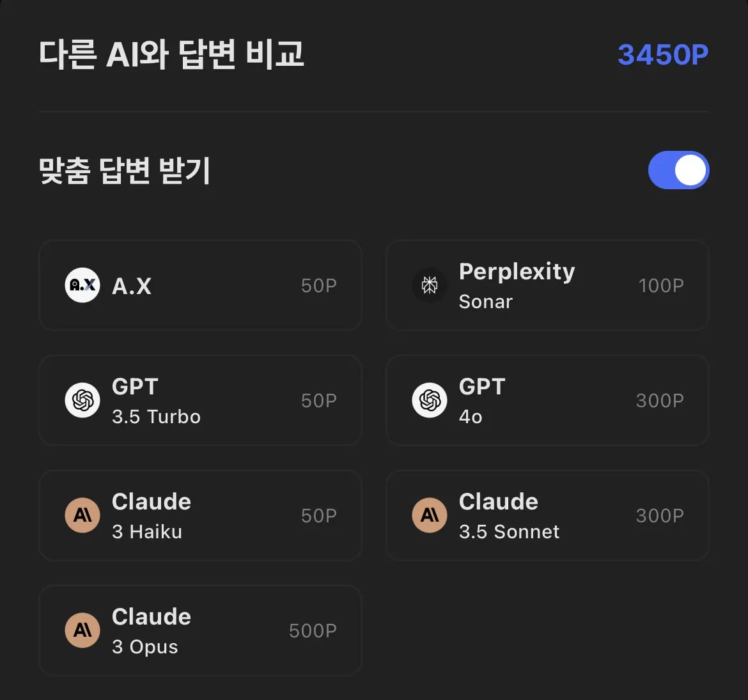
Task: Pick the GPT 3.5 Turbo card
Action: coord(200,400)
